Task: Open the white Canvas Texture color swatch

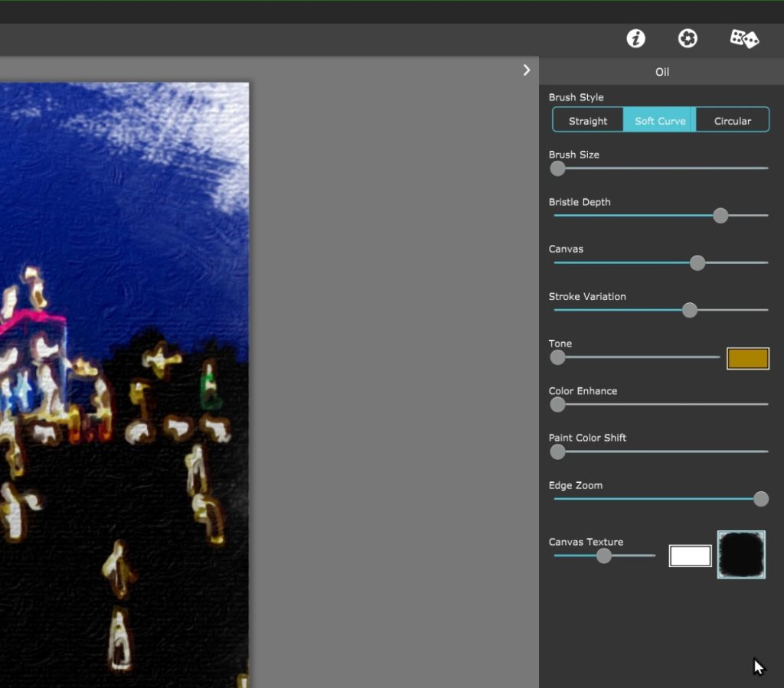Action: coord(690,556)
